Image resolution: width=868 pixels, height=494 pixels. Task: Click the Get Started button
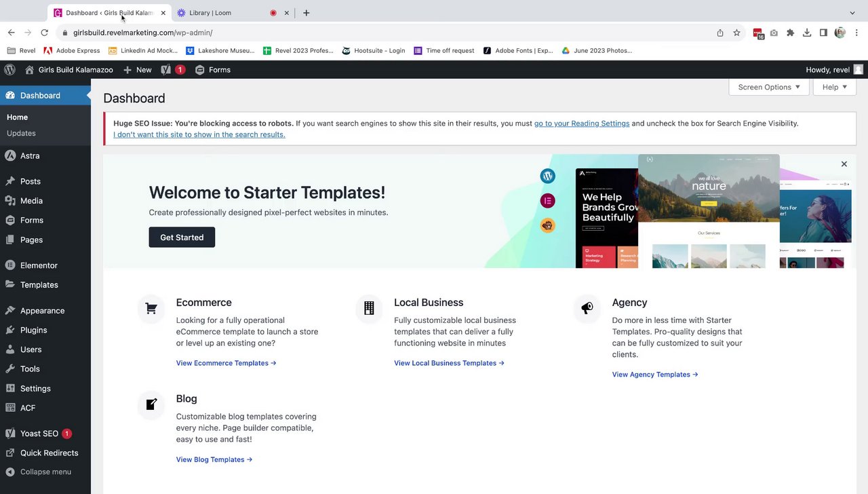[182, 237]
